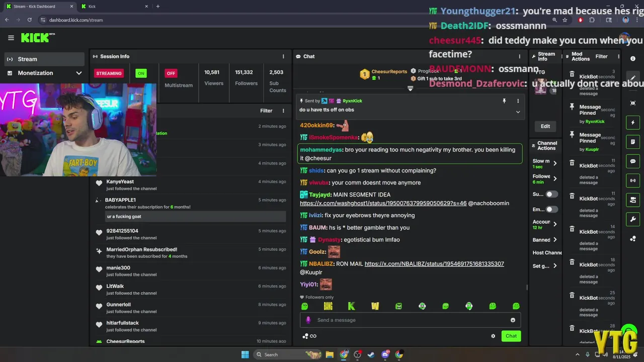Open activity feed three-dot menu

coord(283,111)
